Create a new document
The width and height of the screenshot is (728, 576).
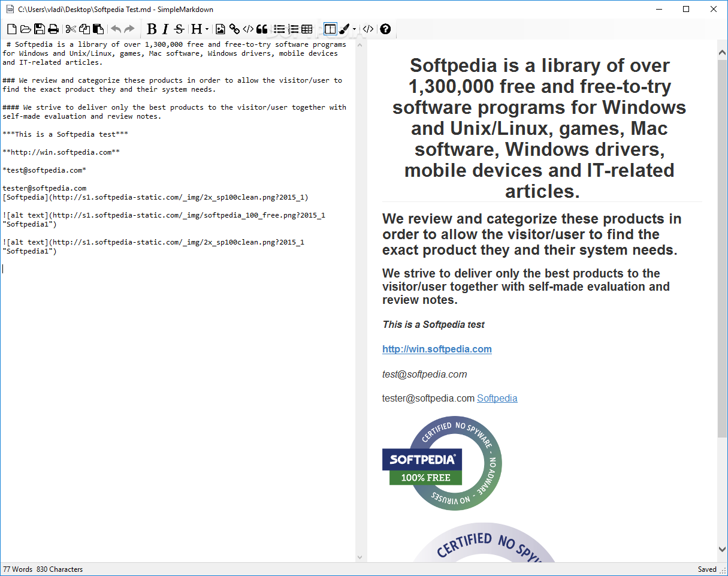11,29
